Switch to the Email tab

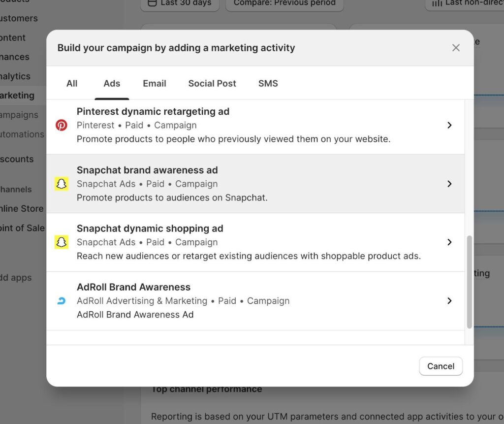155,83
